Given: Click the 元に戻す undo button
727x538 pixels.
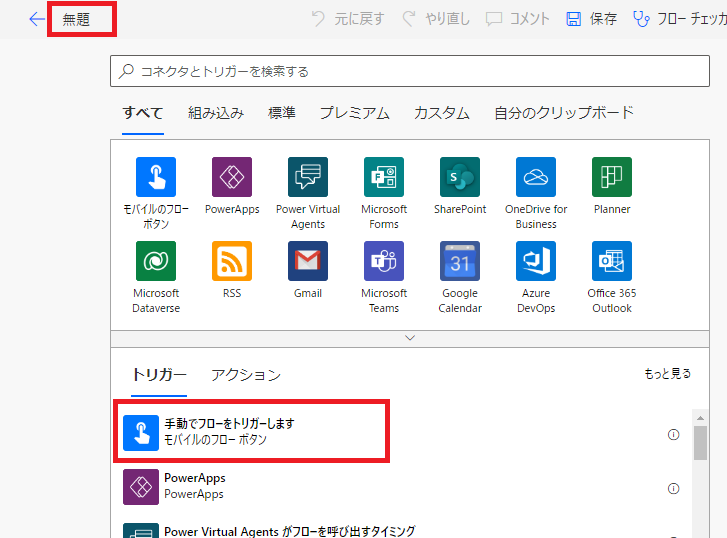Looking at the screenshot, I should pos(348,19).
